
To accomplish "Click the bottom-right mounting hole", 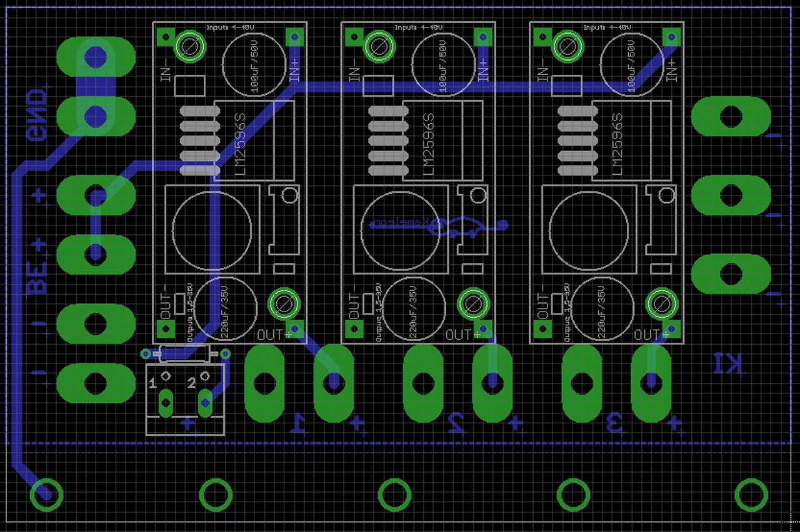I will pos(751,495).
